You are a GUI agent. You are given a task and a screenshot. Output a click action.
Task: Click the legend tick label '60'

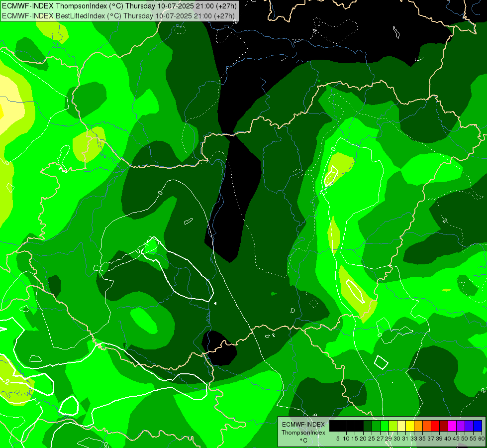pyautogui.click(x=482, y=439)
